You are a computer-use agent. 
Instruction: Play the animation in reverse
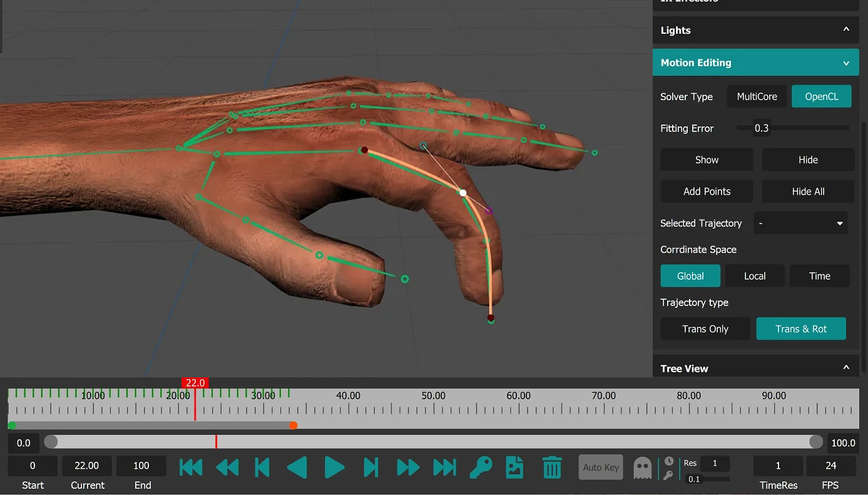click(x=297, y=467)
